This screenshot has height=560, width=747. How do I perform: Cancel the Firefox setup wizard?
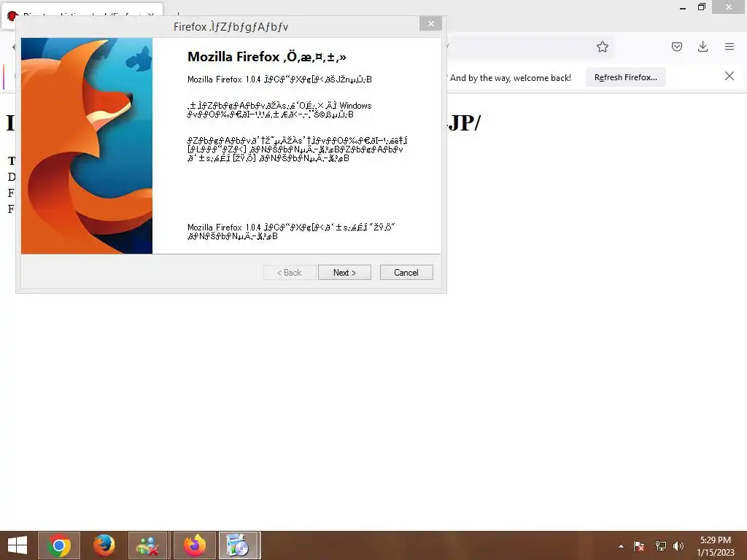[x=406, y=273]
